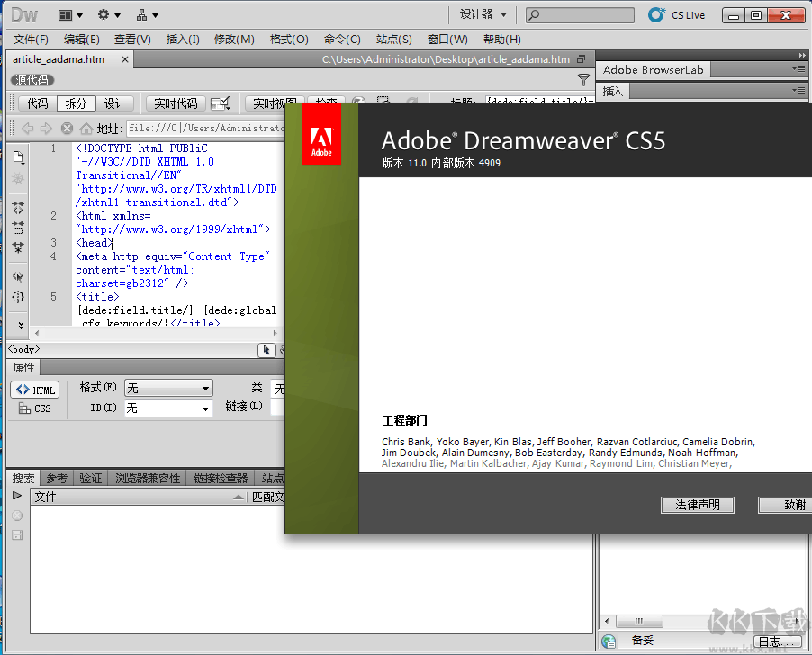812x655 pixels.
Task: Click the Stop loading icon in the address bar
Action: (x=68, y=128)
